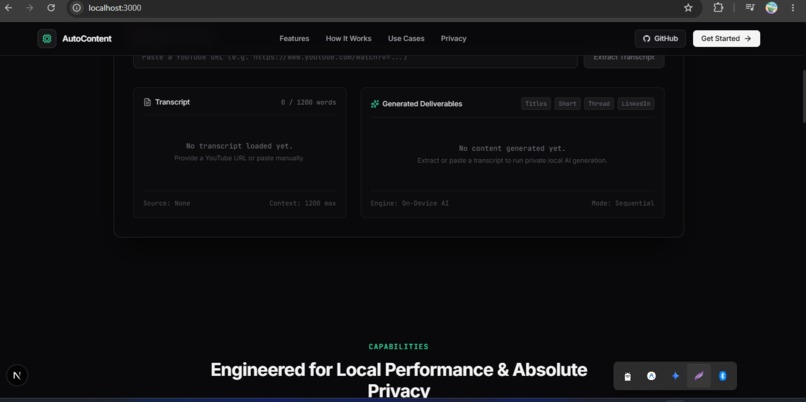
Task: Click the Get Started button
Action: coord(726,39)
